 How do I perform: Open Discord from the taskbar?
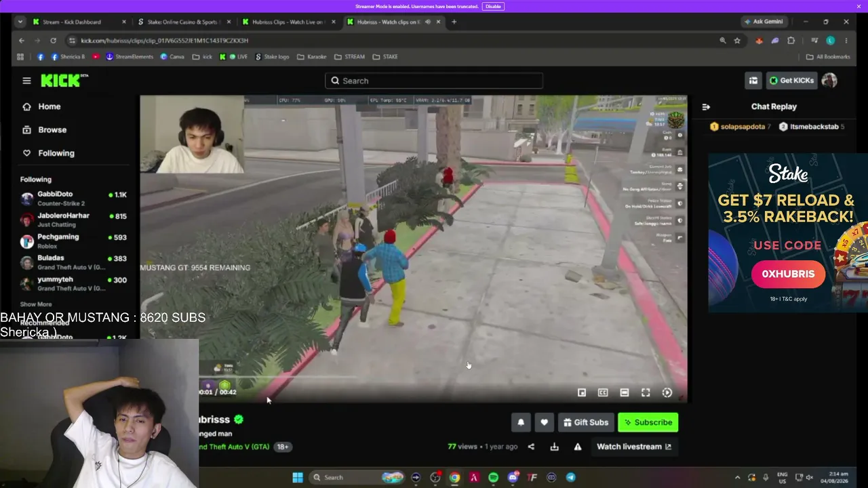click(513, 477)
